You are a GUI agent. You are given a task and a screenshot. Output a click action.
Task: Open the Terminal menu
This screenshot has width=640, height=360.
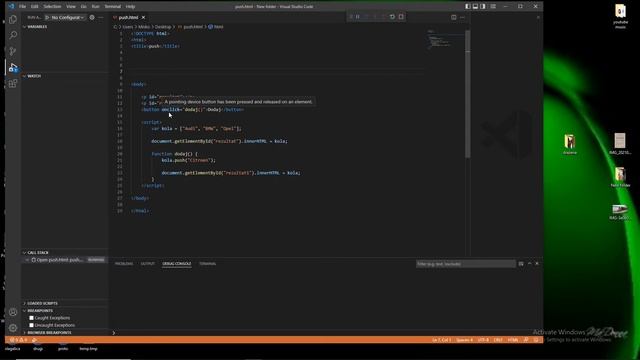tap(113, 7)
